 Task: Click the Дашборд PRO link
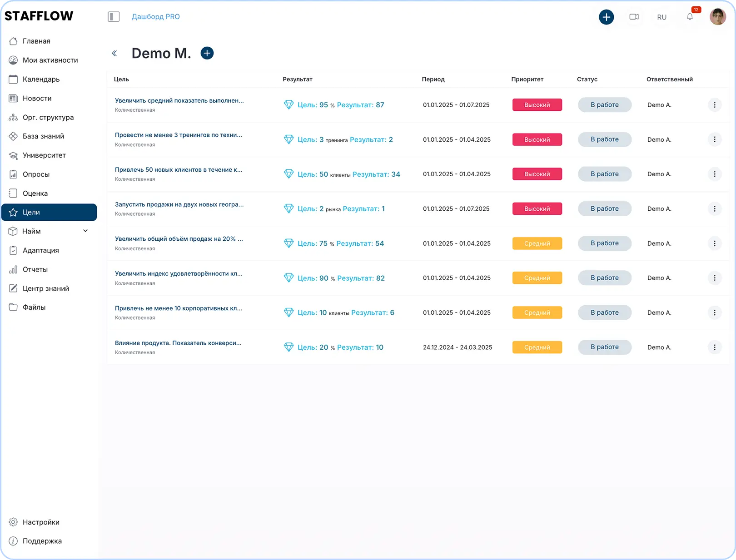[x=155, y=17]
